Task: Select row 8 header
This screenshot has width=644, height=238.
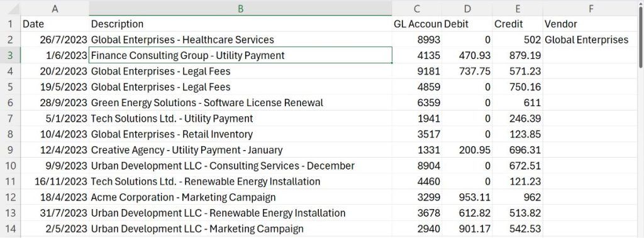Action: click(10, 134)
